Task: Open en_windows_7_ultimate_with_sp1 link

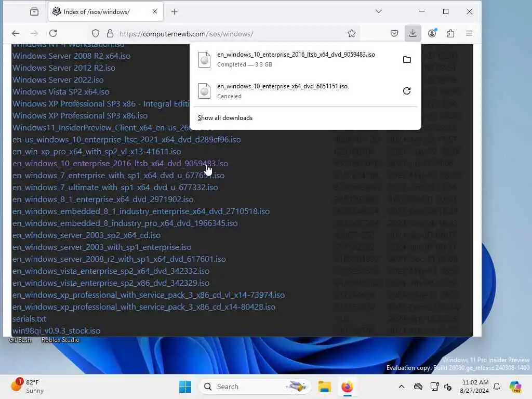Action: click(115, 187)
